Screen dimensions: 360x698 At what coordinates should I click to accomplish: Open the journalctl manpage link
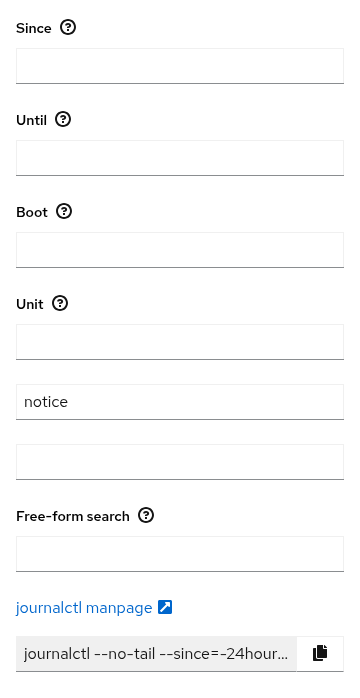pyautogui.click(x=84, y=608)
